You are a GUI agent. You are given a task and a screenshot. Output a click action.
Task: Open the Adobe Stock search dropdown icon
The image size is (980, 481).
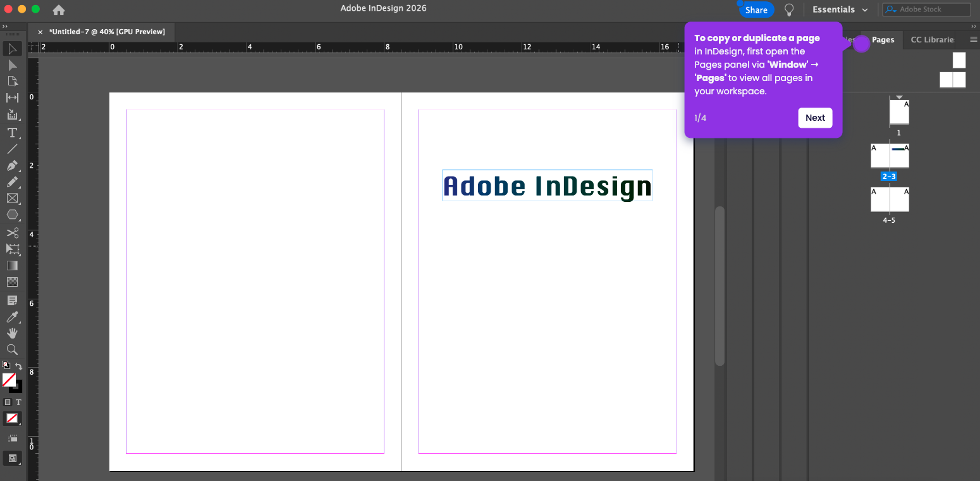[x=891, y=9]
